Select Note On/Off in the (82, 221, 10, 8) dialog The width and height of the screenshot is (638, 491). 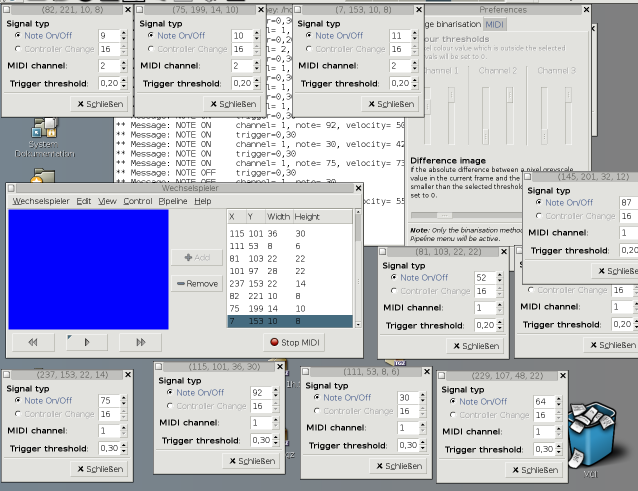pos(17,34)
